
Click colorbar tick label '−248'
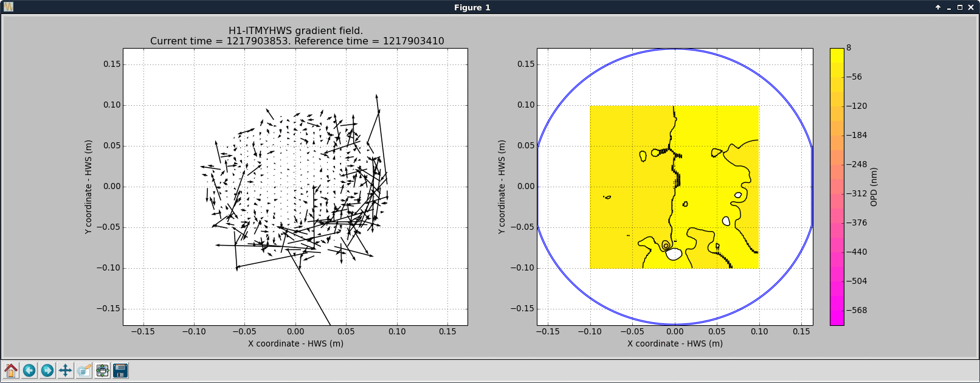pos(857,164)
